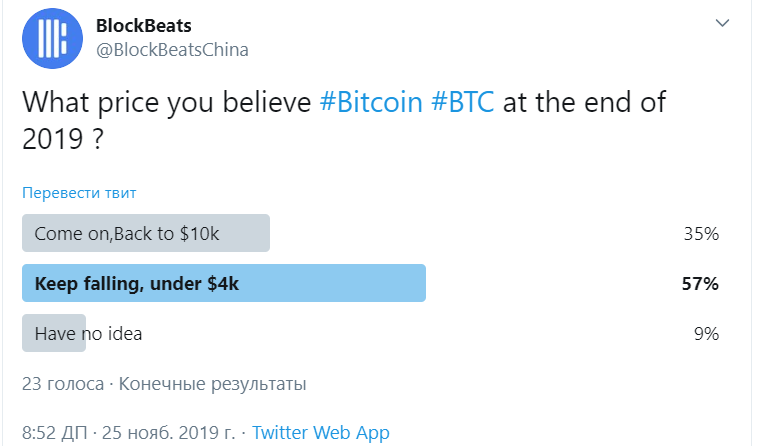Click the 35% poll result value
The image size is (772, 446).
pos(701,233)
